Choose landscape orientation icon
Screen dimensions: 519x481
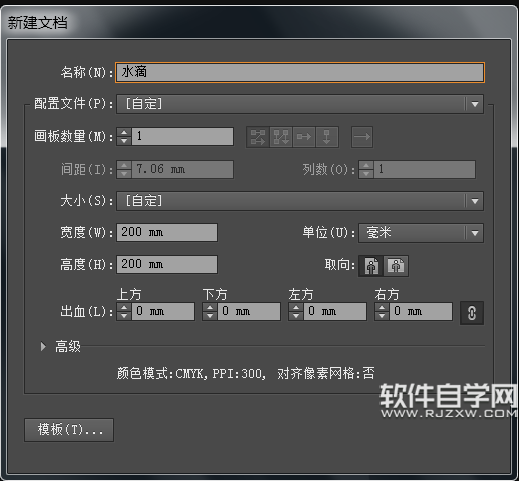click(396, 266)
